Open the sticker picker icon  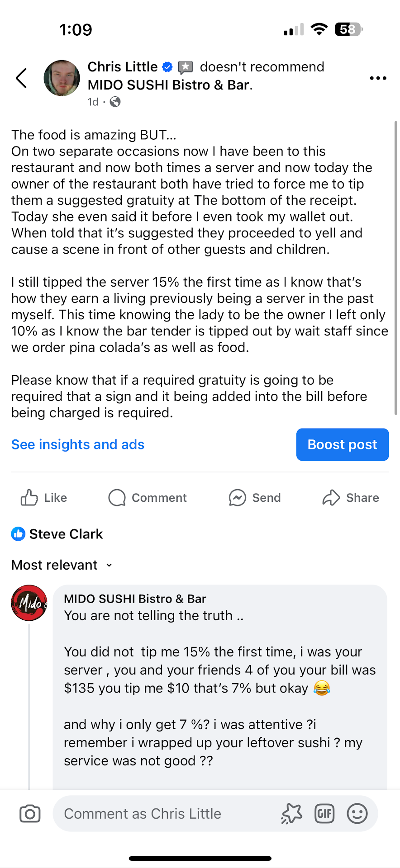point(292,814)
